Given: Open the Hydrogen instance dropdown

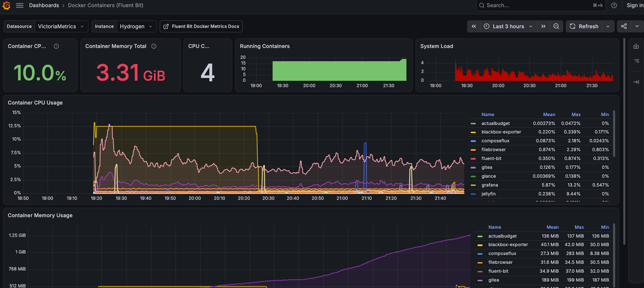Looking at the screenshot, I should coord(136,26).
